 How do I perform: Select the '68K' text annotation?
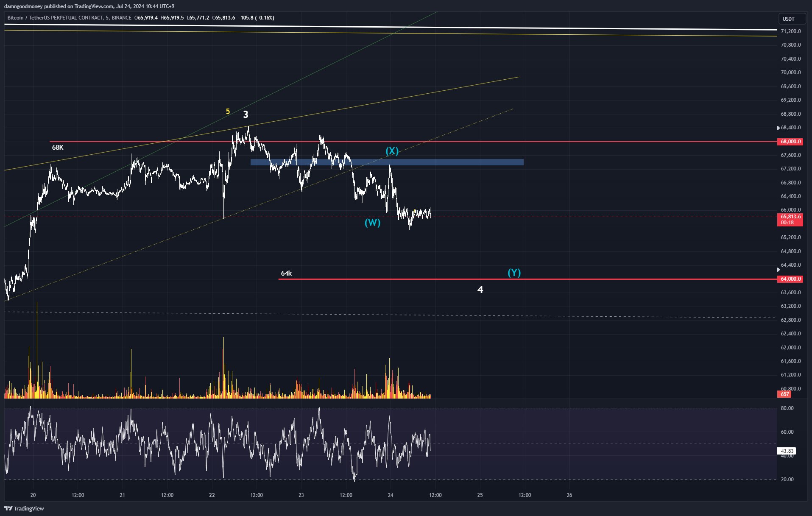[x=58, y=148]
